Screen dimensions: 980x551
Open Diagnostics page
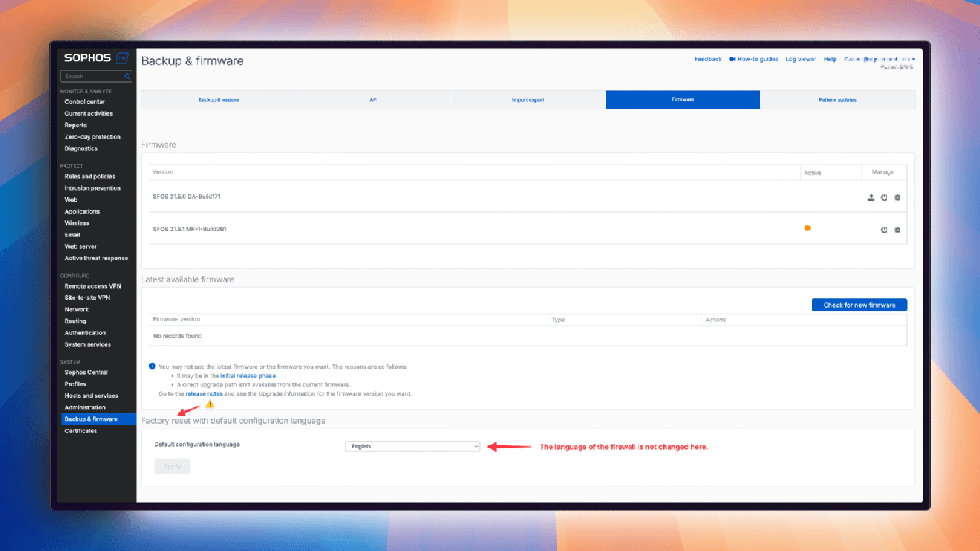(81, 148)
